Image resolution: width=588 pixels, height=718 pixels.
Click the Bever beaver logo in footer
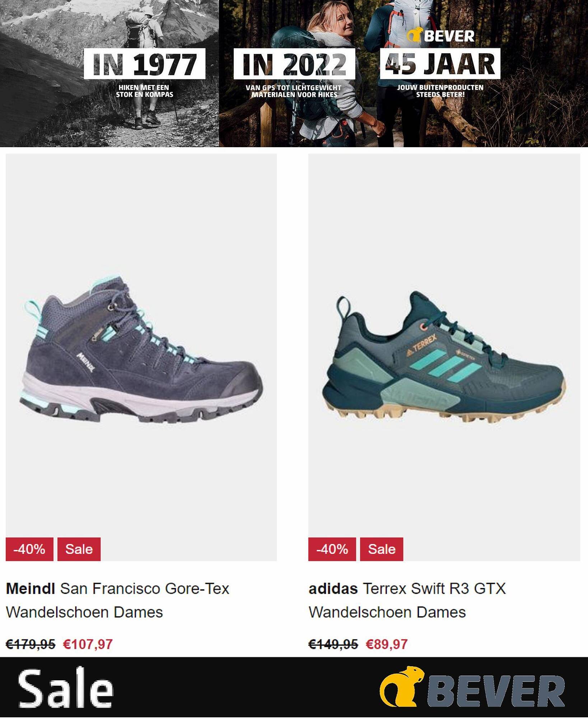coord(402,686)
